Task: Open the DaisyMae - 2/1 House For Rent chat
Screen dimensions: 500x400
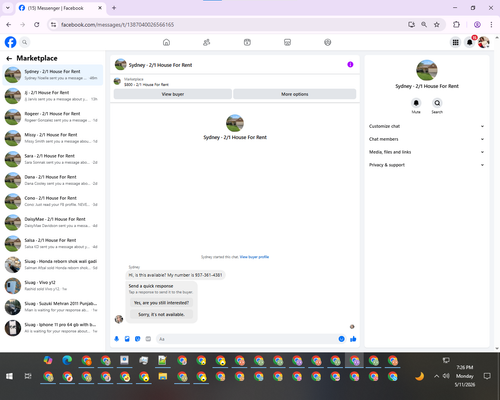Action: click(x=53, y=222)
